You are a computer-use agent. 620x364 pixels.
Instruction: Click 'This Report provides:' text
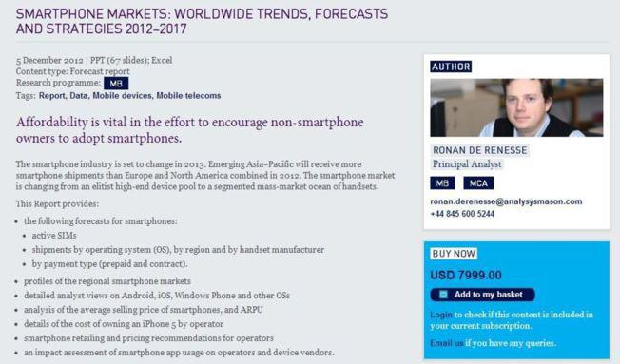tap(57, 204)
